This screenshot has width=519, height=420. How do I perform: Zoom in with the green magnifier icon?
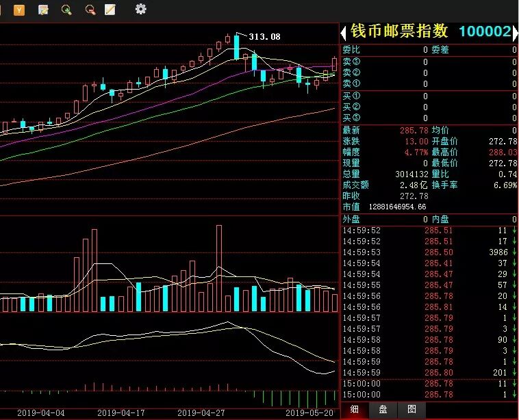(x=66, y=10)
